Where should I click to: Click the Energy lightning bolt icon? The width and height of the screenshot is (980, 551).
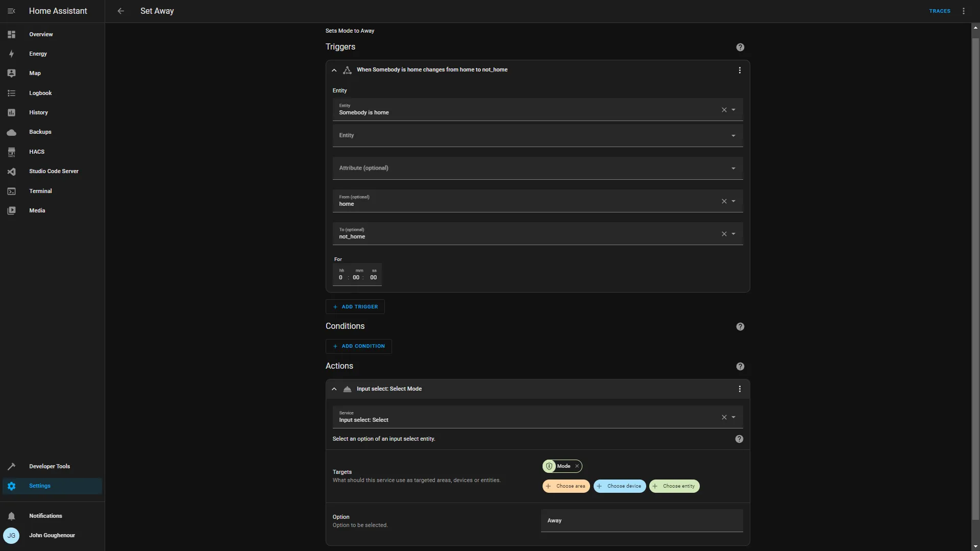point(11,54)
